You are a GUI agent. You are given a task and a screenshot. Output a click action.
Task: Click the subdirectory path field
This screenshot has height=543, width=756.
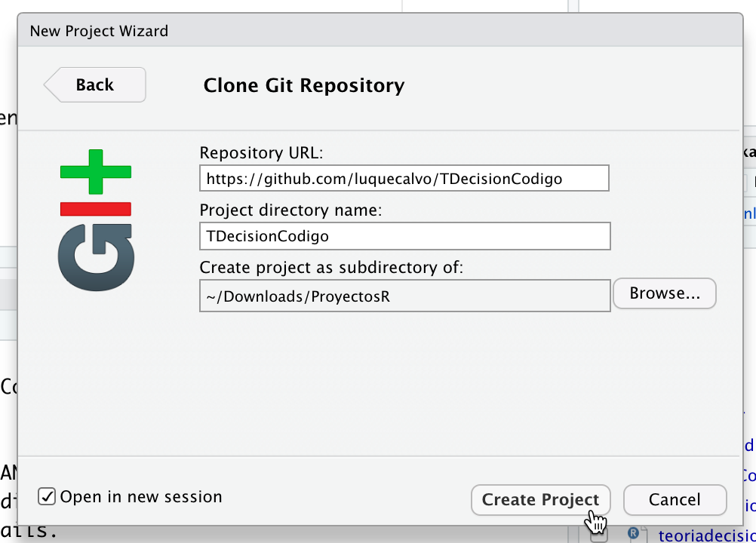(404, 296)
